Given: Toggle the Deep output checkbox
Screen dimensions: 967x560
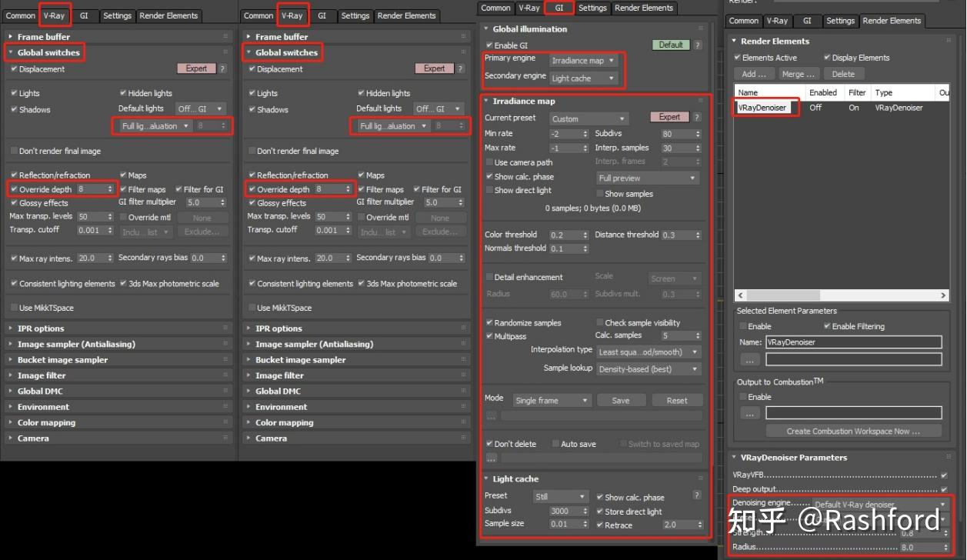Looking at the screenshot, I should 944,489.
